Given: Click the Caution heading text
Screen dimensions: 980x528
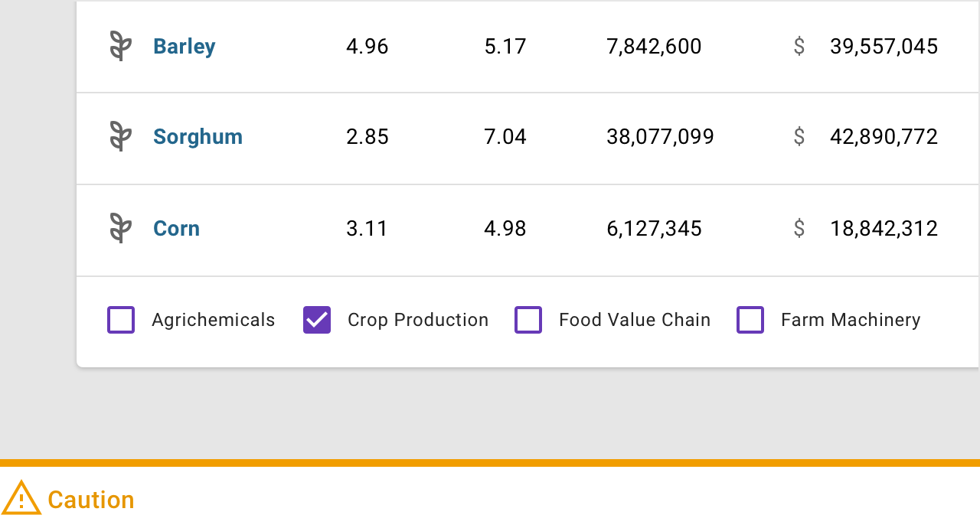Looking at the screenshot, I should pos(90,500).
